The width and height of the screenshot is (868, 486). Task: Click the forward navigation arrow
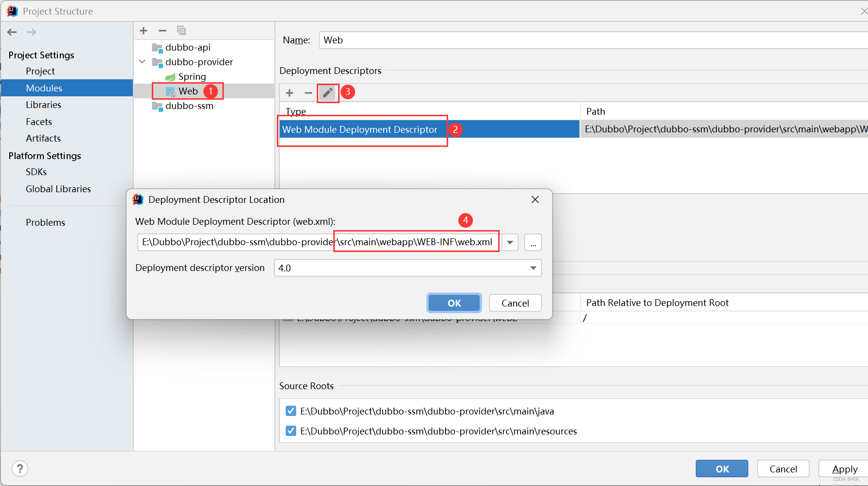pos(31,32)
